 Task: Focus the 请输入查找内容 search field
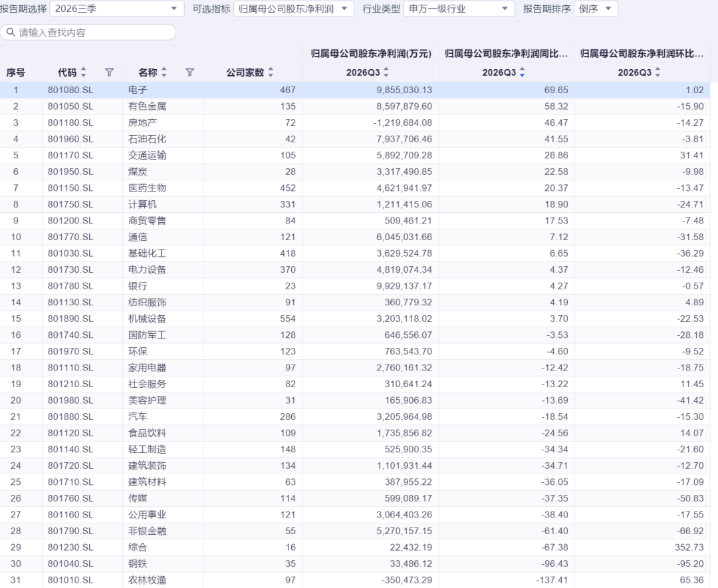(x=88, y=33)
